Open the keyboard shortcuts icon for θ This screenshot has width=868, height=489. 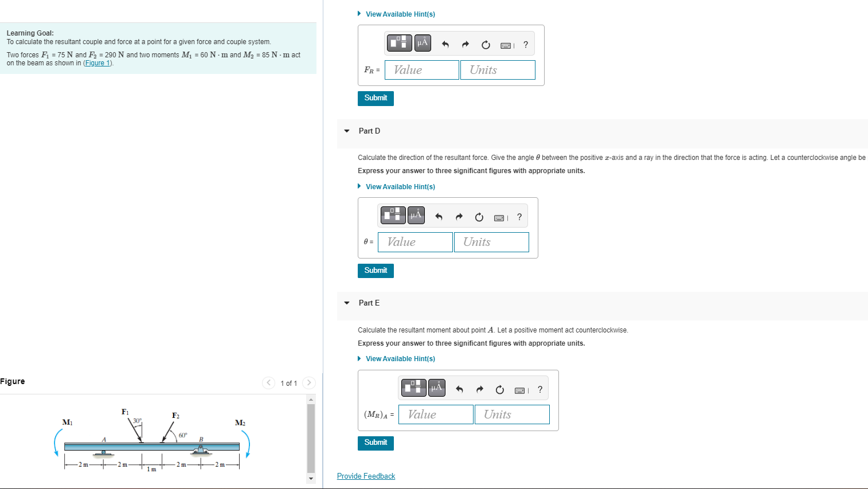click(x=499, y=218)
